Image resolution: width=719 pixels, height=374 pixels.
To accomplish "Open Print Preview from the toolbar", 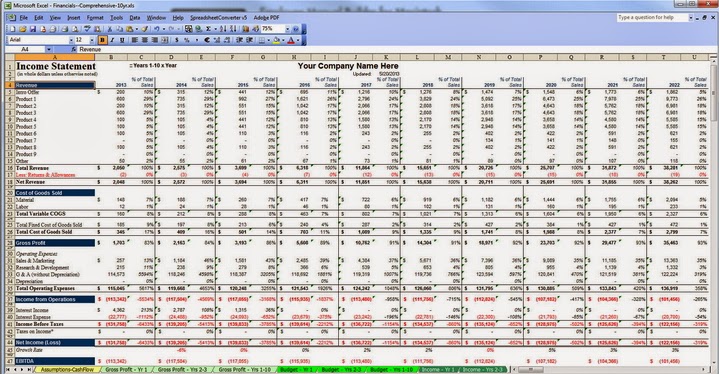I will 75,29.
